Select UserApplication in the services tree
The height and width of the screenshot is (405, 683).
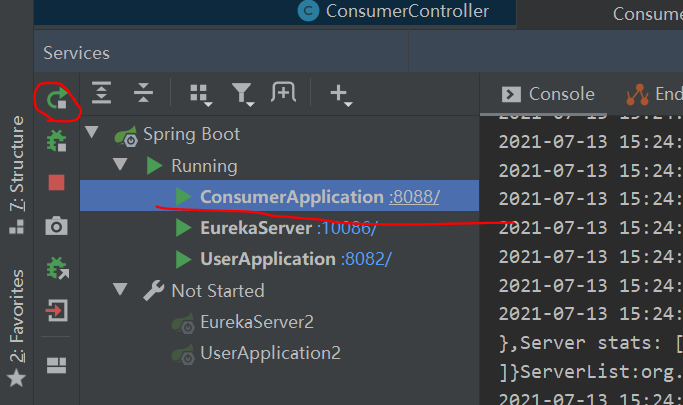[267, 259]
